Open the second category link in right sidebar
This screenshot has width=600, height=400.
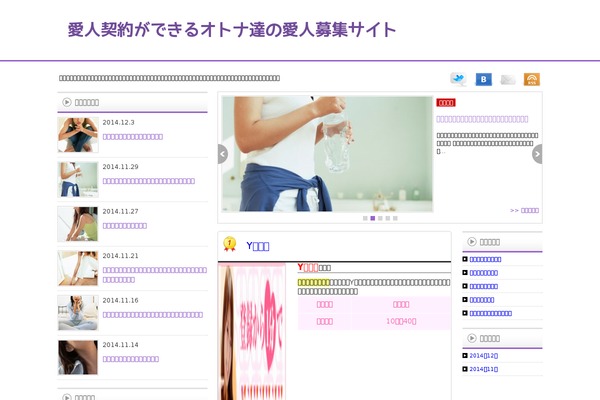(484, 273)
